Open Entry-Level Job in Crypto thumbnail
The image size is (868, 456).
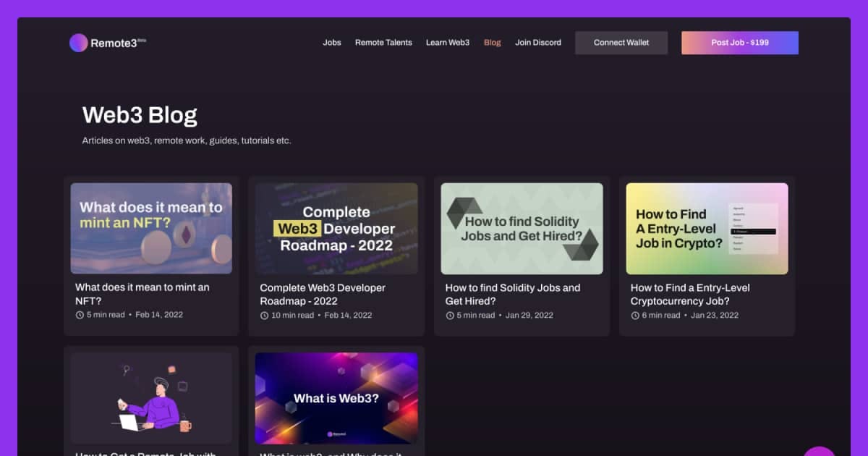tap(707, 228)
